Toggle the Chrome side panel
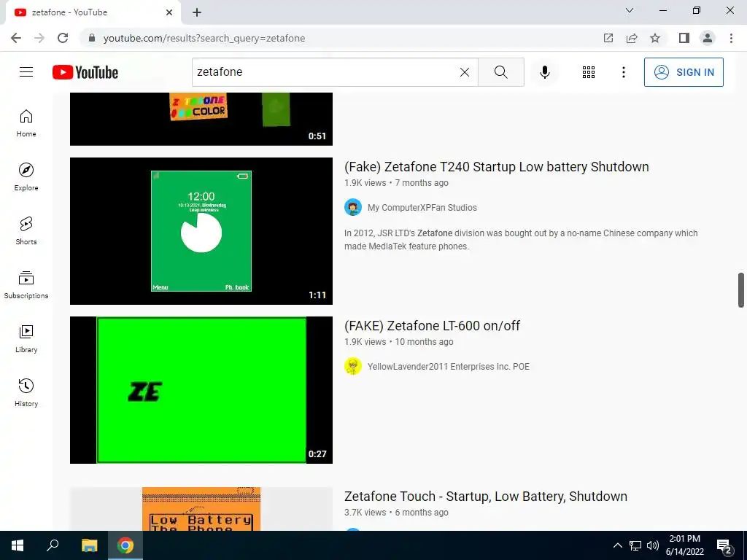747x560 pixels. pyautogui.click(x=684, y=38)
